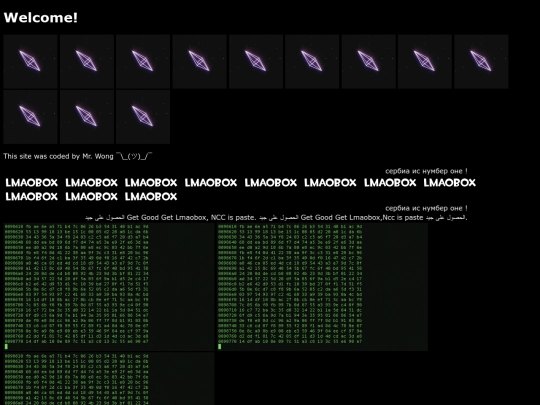This screenshot has width=540, height=405.
Task: Click first LMAOBOX logo in lower row
Action: pyautogui.click(x=32, y=196)
